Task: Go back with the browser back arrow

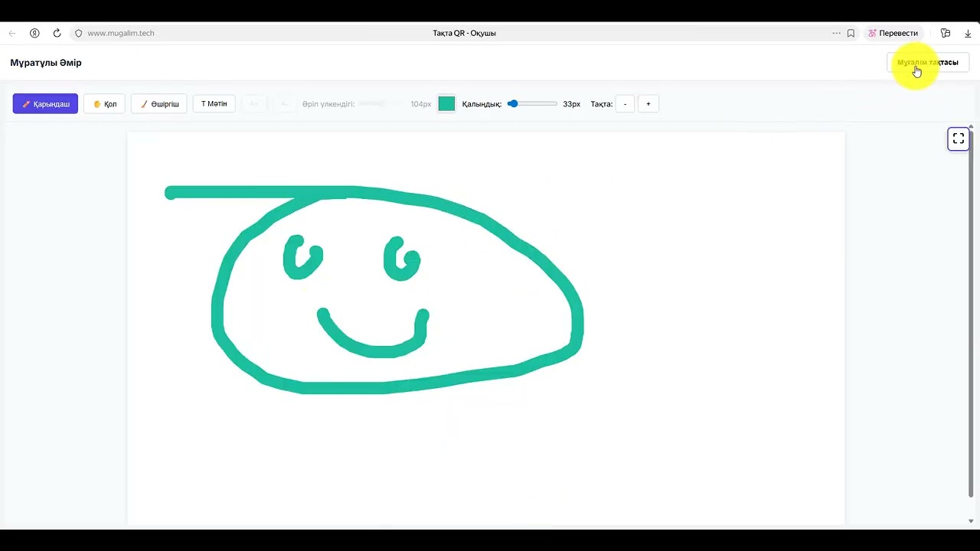Action: click(12, 34)
